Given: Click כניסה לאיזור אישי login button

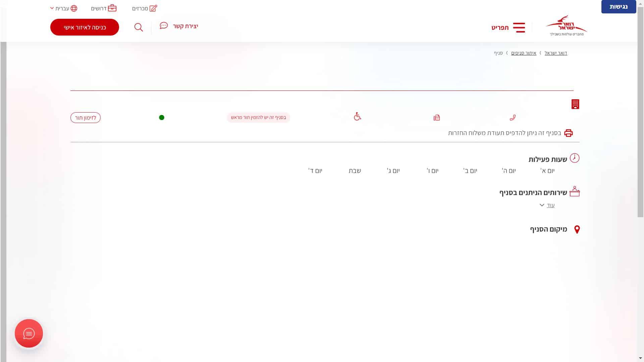Looking at the screenshot, I should pyautogui.click(x=85, y=27).
